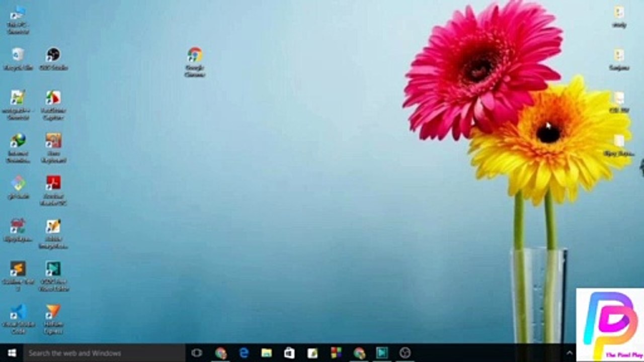Open the 'study' folder on the desktop
This screenshot has height=362, width=644.
click(619, 17)
